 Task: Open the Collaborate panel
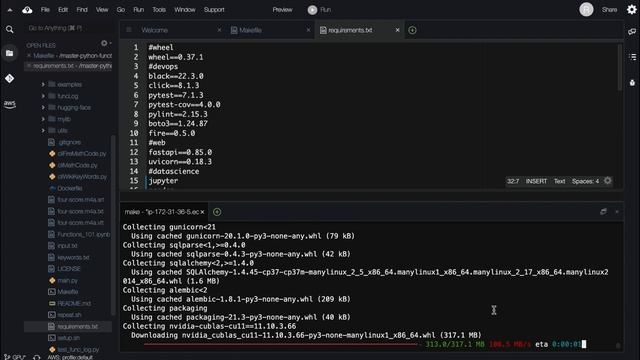point(632,31)
